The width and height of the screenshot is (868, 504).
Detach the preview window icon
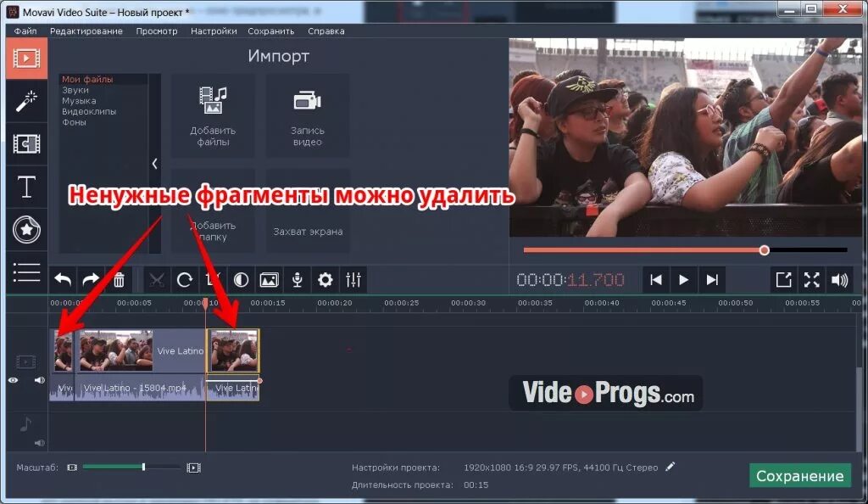pos(783,280)
